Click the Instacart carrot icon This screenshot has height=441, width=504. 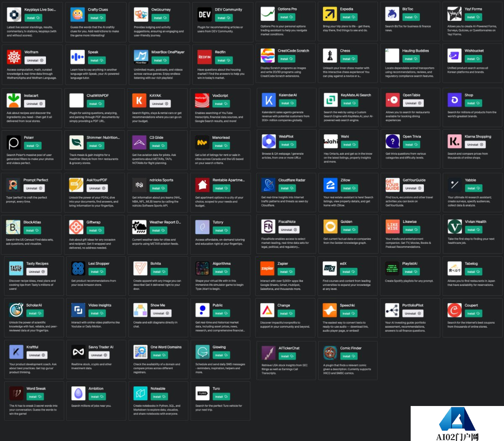(x=14, y=100)
